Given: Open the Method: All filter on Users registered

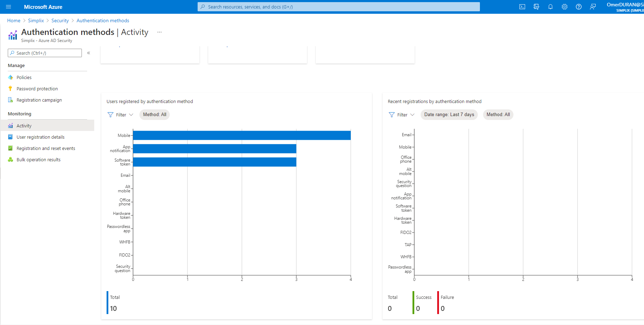Looking at the screenshot, I should pyautogui.click(x=155, y=115).
